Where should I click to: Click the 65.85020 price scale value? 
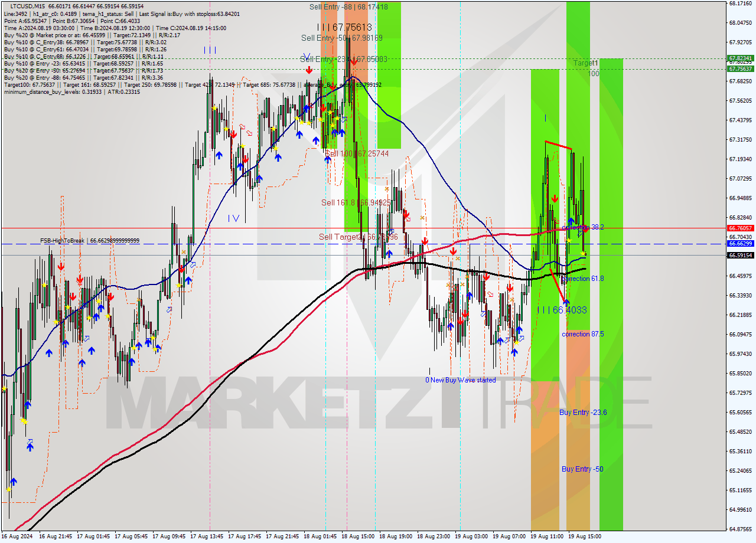pos(740,373)
